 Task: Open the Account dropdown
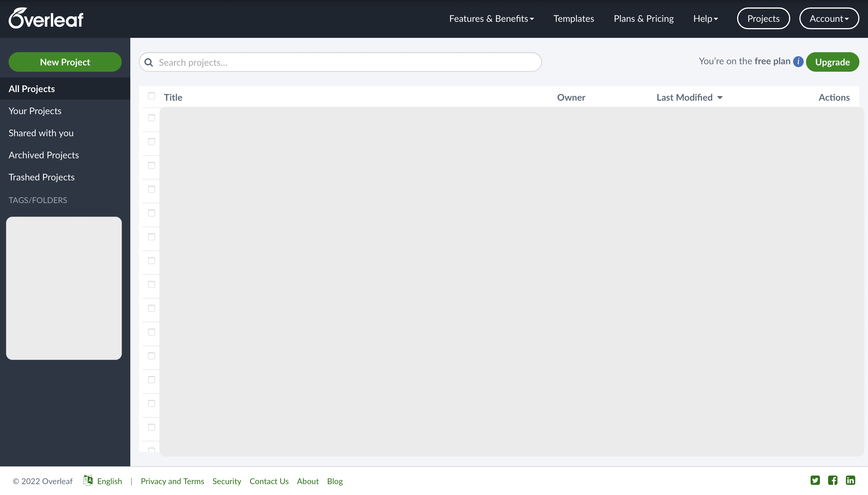(x=829, y=18)
